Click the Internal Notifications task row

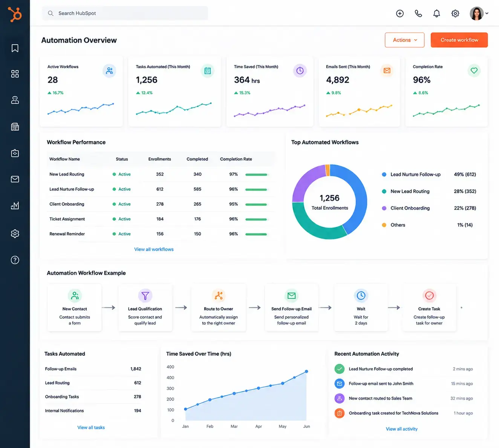point(93,411)
